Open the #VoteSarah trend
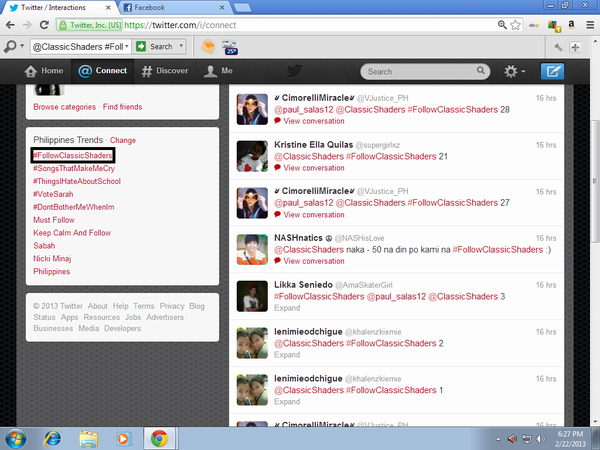Viewport: 600px width, 450px height. [53, 194]
